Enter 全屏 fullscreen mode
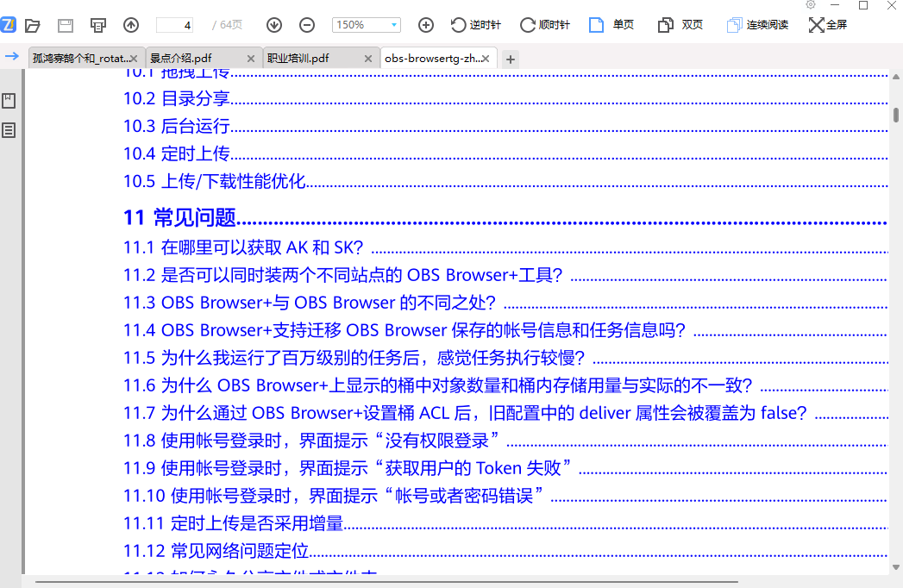 (828, 25)
